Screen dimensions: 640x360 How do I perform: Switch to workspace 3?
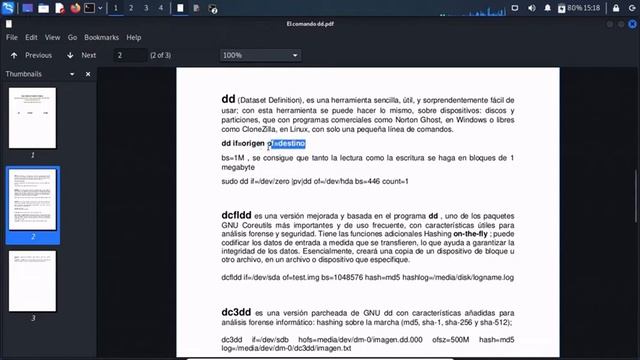click(x=146, y=8)
